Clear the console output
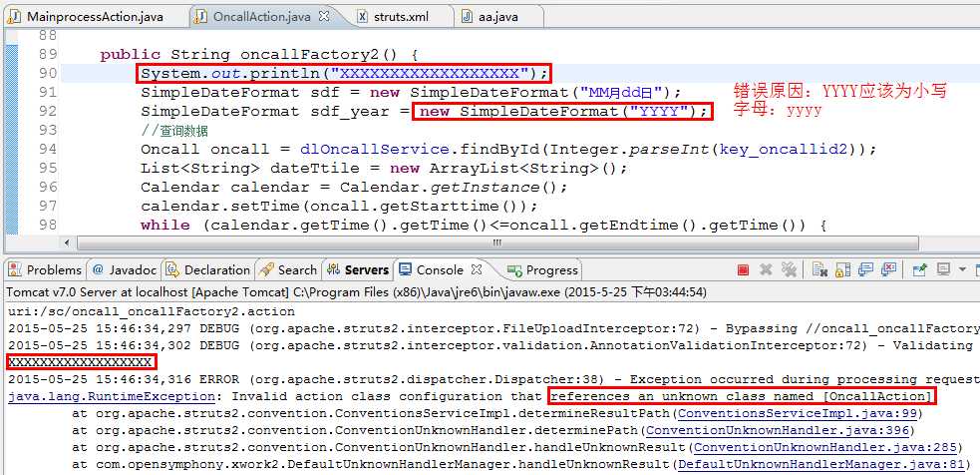Viewport: 980px width, 475px height. point(820,269)
